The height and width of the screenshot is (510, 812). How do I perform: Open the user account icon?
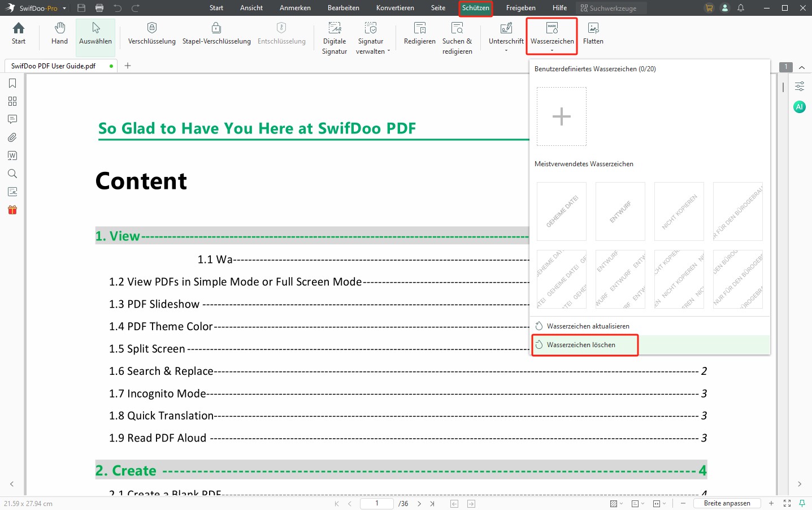click(725, 8)
